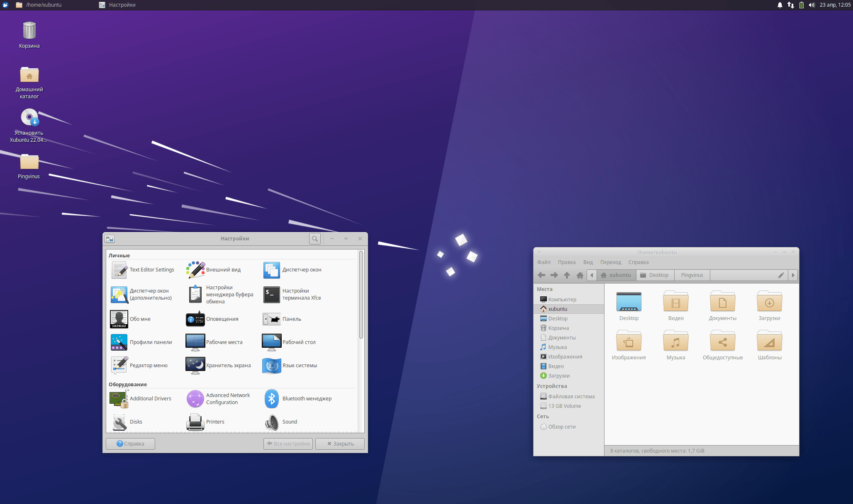Click left path-scroll arrow in location bar
This screenshot has height=504, width=853.
point(592,275)
